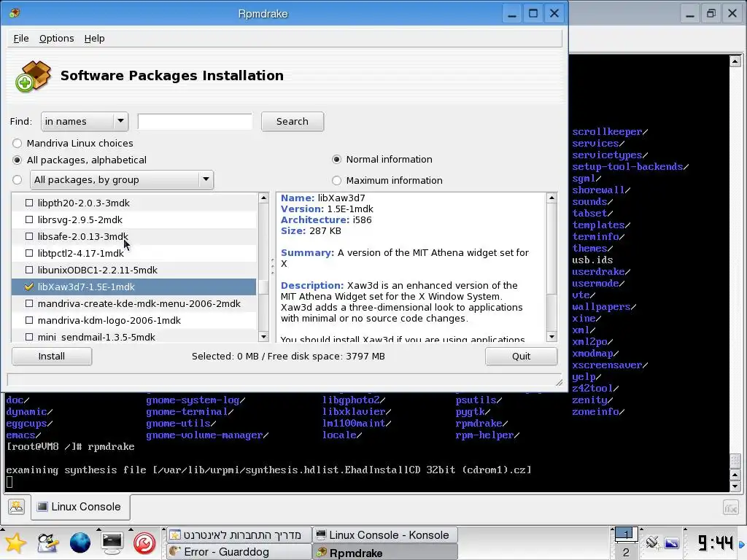Check the libunixODBC1-2.2.11-5mdk package box

[x=29, y=270]
